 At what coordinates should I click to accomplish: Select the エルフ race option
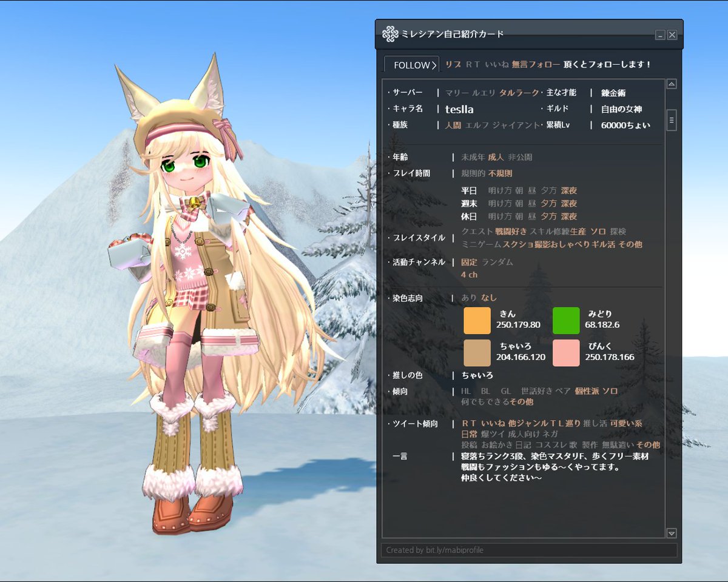(x=477, y=125)
